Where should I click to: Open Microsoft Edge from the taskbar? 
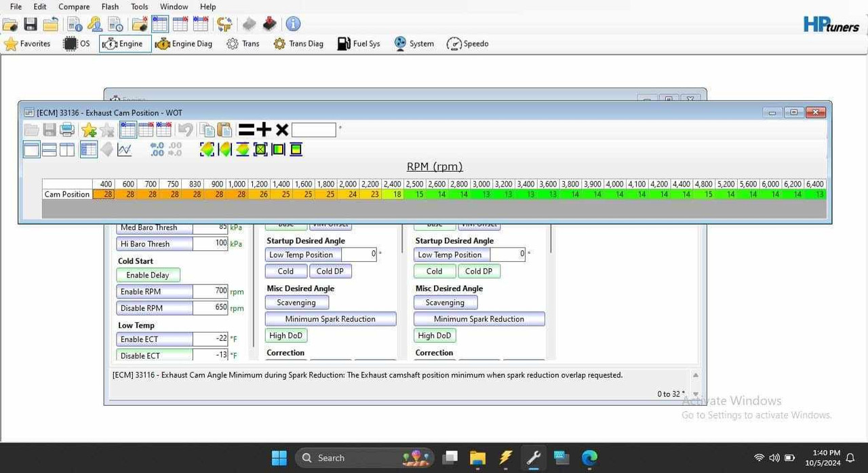pos(589,457)
